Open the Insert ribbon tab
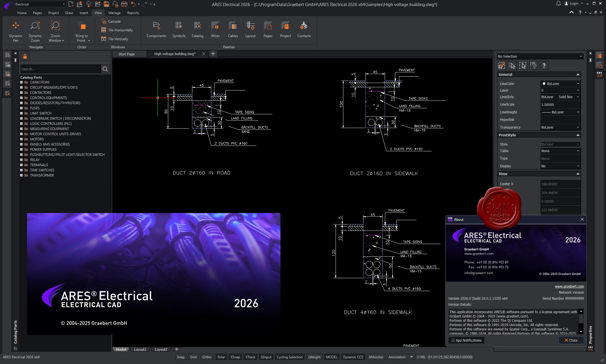The width and height of the screenshot is (606, 364). click(84, 13)
